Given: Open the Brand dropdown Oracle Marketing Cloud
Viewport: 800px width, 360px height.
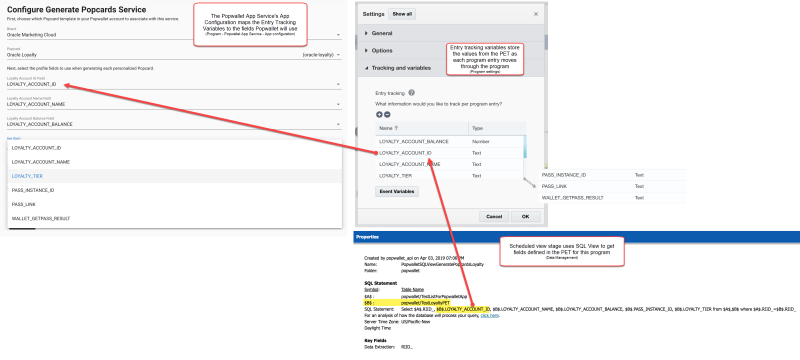Looking at the screenshot, I should click(174, 35).
